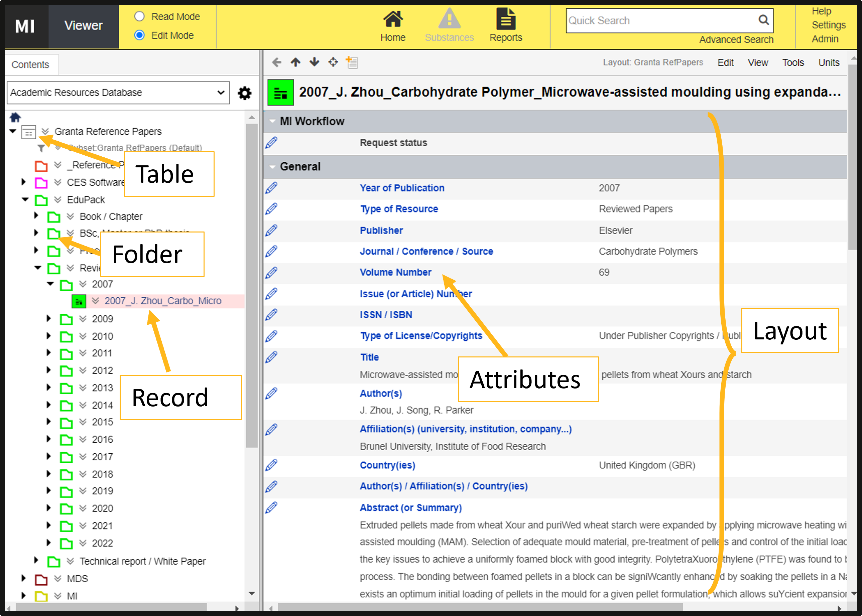The image size is (862, 616).
Task: Click the up arrow navigation icon
Action: pos(295,62)
